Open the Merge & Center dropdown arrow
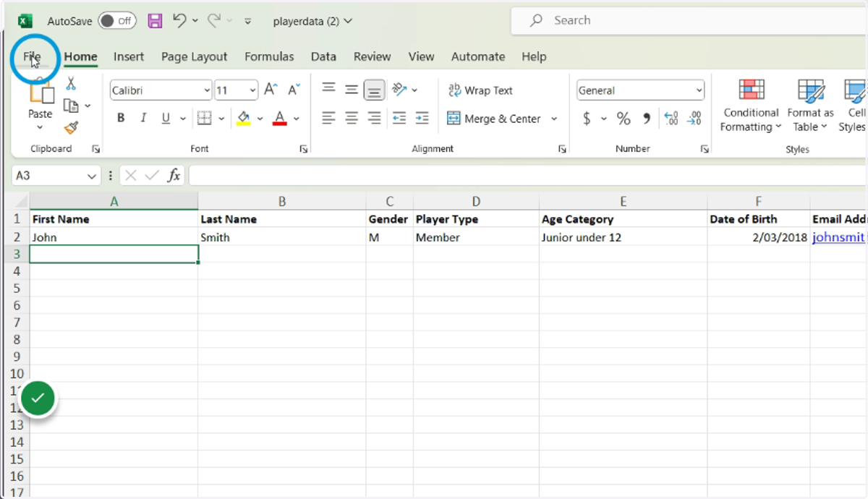Image resolution: width=868 pixels, height=499 pixels. [x=554, y=119]
